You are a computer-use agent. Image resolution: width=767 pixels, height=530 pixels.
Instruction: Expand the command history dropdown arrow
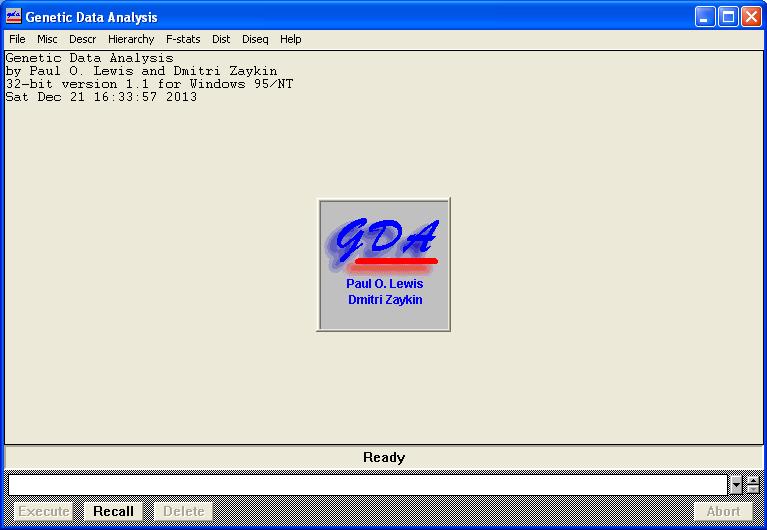(737, 485)
